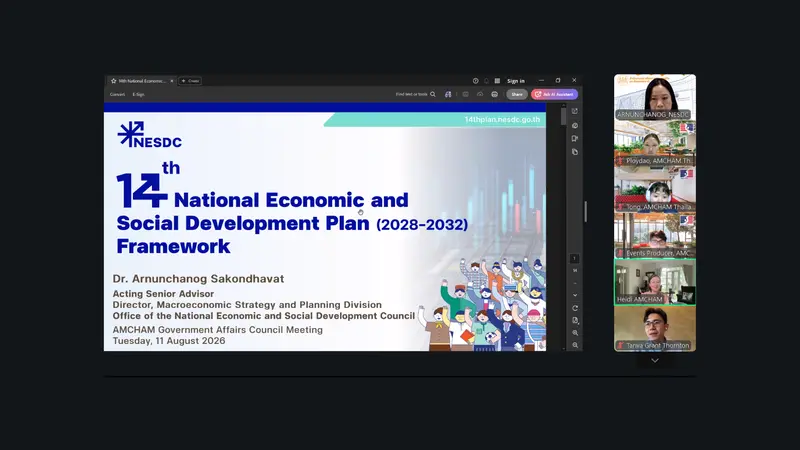Screen dimensions: 800x450
Task: Click the print icon
Action: tap(494, 94)
